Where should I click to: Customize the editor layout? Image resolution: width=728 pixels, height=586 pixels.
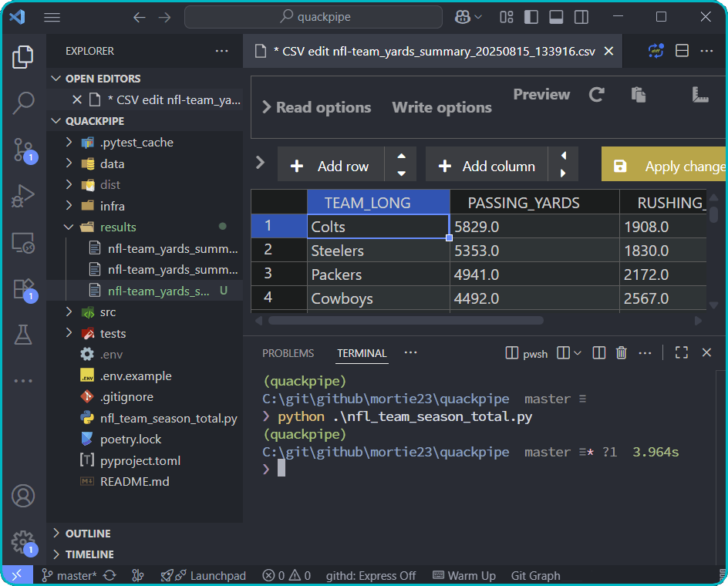[507, 17]
